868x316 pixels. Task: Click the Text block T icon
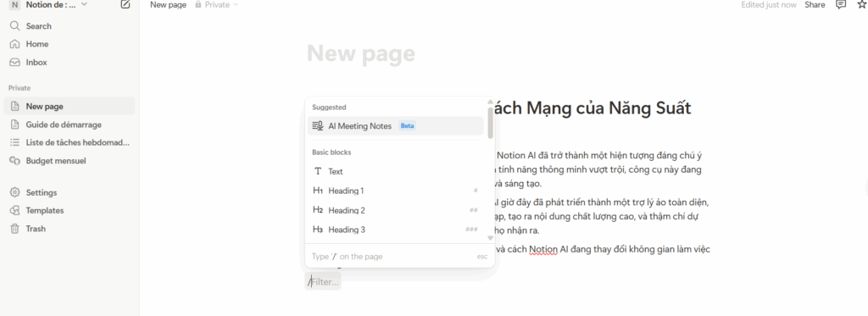point(318,172)
